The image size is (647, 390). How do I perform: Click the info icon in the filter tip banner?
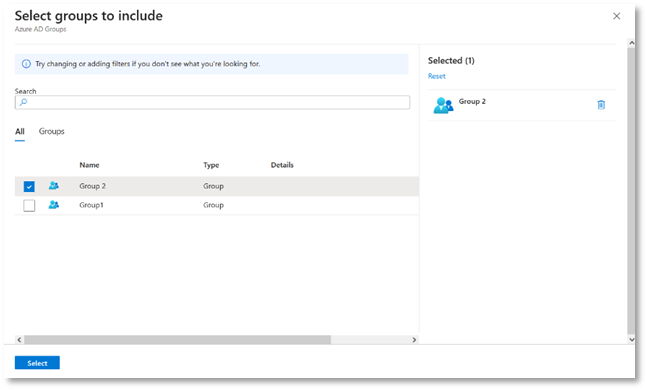26,64
